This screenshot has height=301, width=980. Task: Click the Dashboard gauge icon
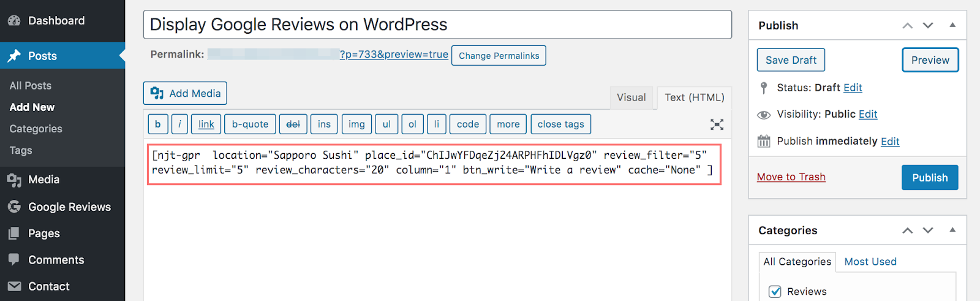(14, 21)
